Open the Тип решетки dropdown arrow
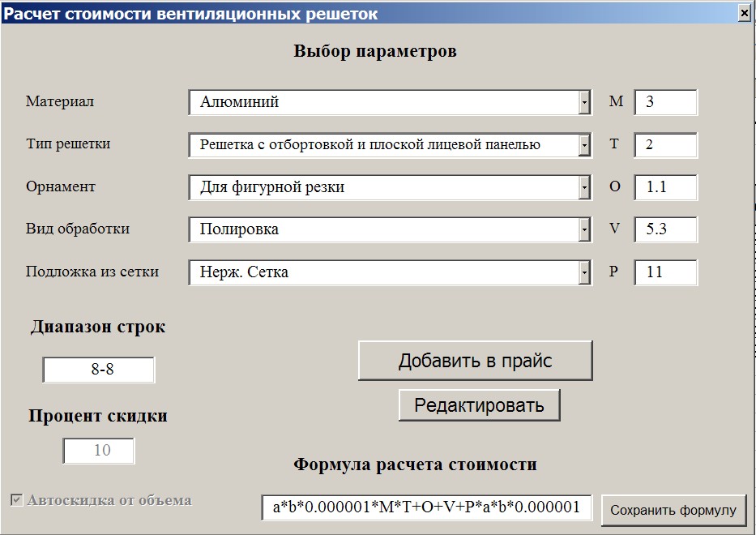 tap(584, 145)
